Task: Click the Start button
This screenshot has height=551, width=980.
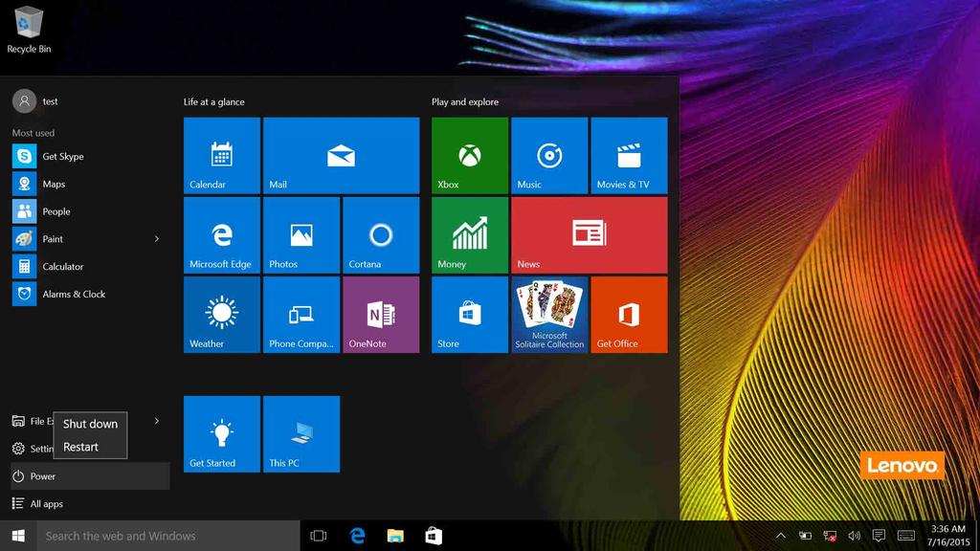Action: coord(18,536)
